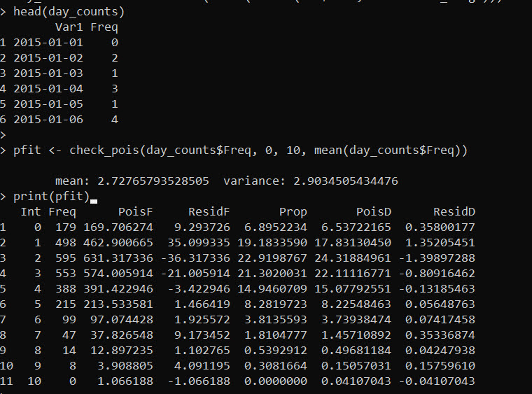Click the PoisF value 37.826548
The height and width of the screenshot is (394, 532).
click(122, 335)
